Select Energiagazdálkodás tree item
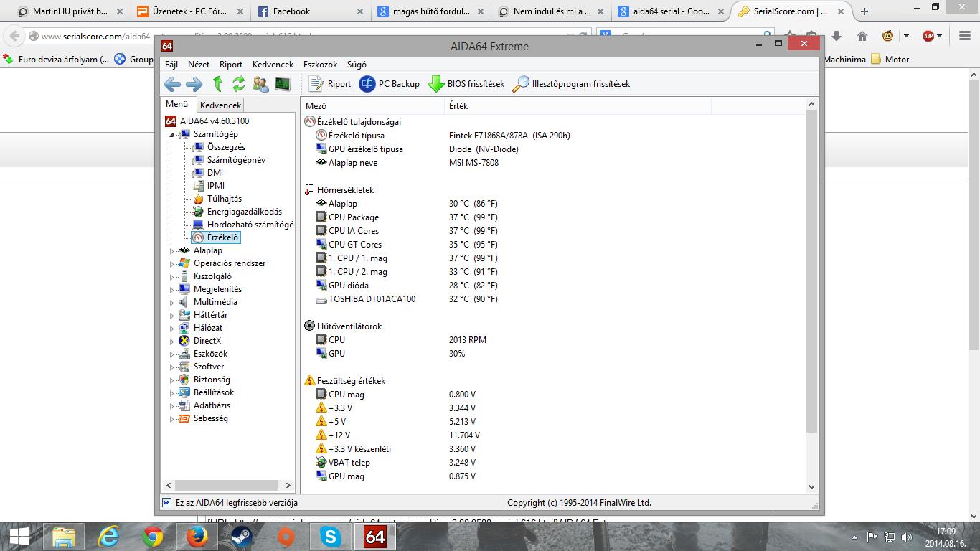Screen dimensions: 980x551 (245, 212)
